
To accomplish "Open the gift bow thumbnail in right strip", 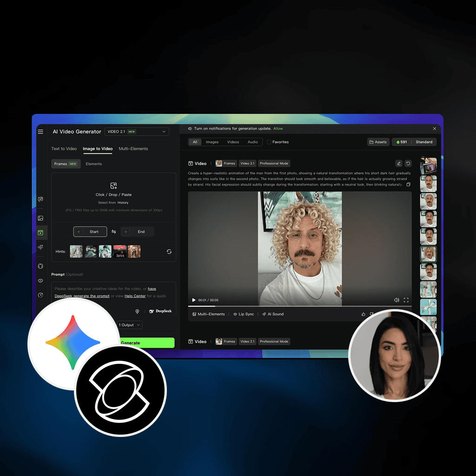I will pyautogui.click(x=428, y=307).
